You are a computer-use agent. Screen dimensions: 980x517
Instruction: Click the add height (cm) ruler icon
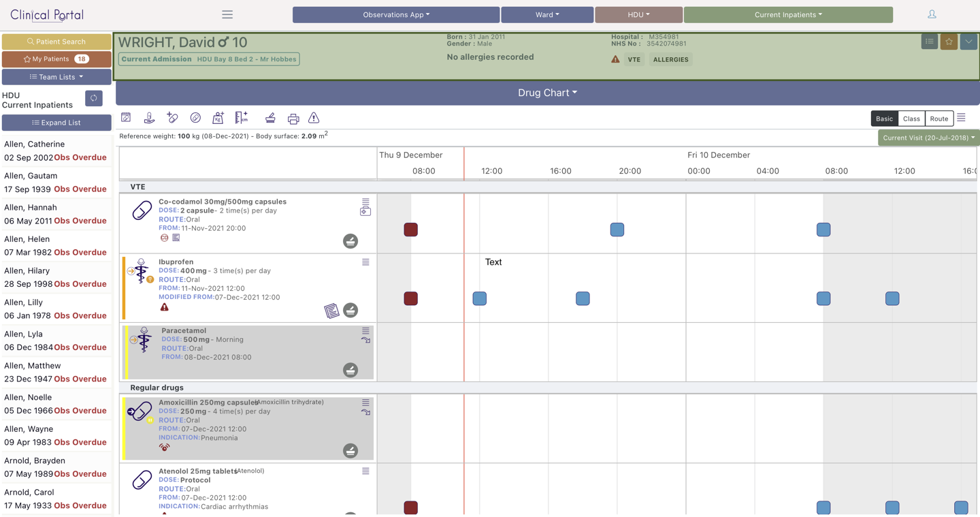(241, 119)
